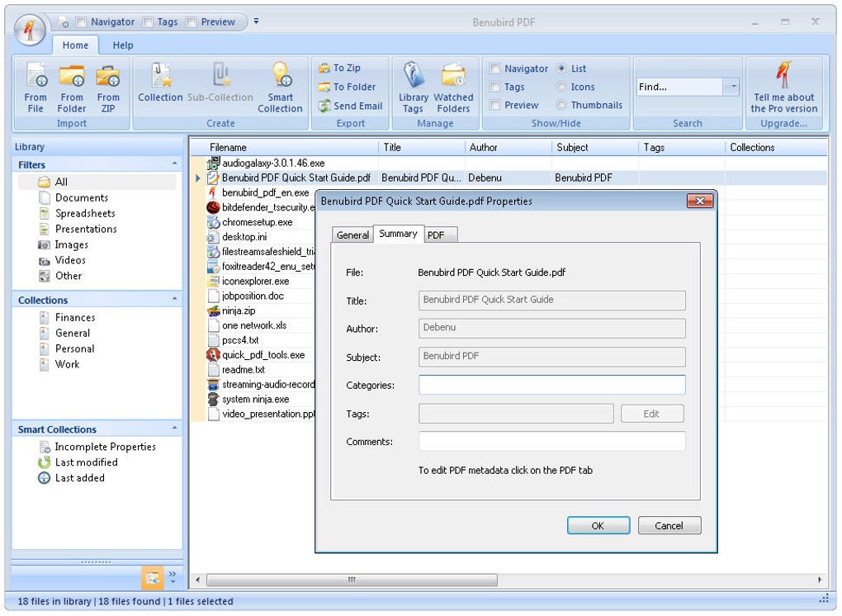The width and height of the screenshot is (842, 616).
Task: Sort by Filename column header
Action: pos(285,148)
